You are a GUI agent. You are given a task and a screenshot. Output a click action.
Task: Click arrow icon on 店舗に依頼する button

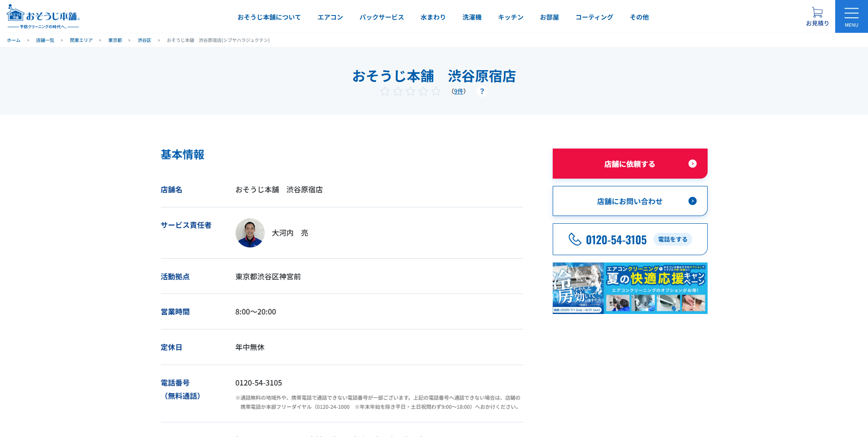(693, 164)
